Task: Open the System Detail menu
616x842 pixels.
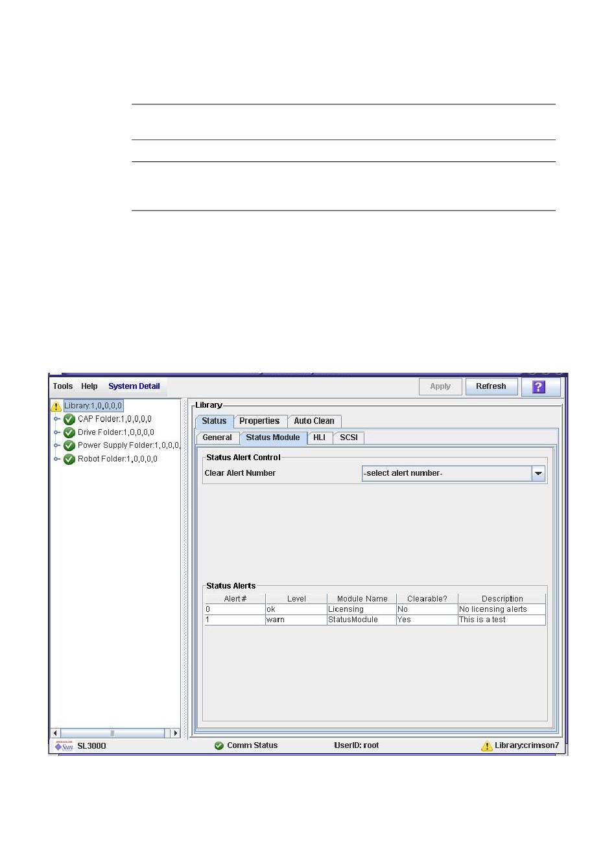Action: [x=134, y=386]
